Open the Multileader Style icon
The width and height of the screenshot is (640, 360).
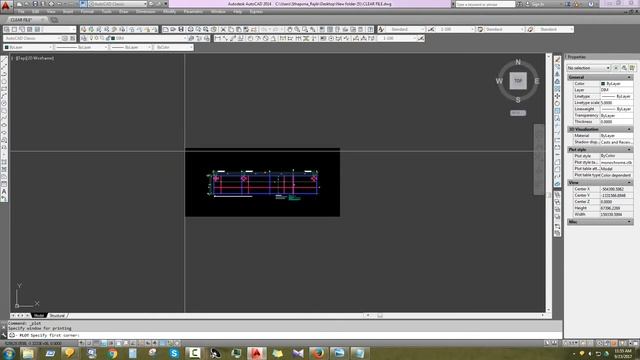pyautogui.click(x=530, y=29)
